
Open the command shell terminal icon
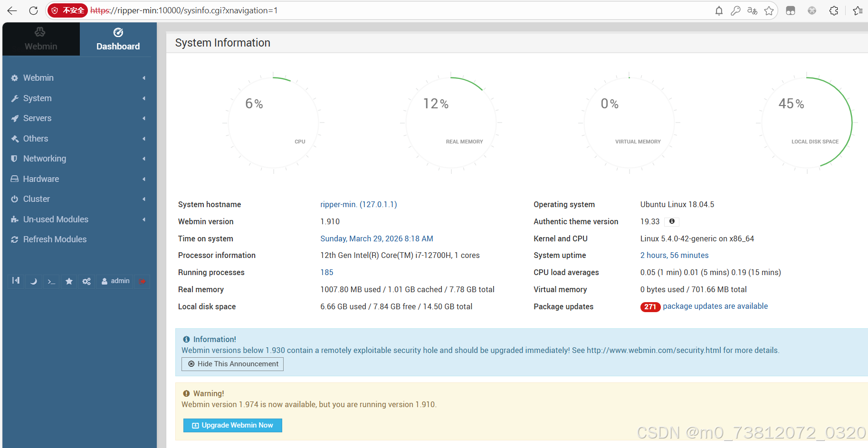pos(51,281)
